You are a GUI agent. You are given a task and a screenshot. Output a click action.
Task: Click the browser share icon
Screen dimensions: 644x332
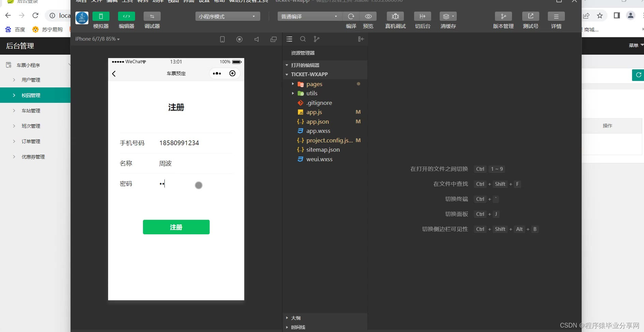(586, 15)
